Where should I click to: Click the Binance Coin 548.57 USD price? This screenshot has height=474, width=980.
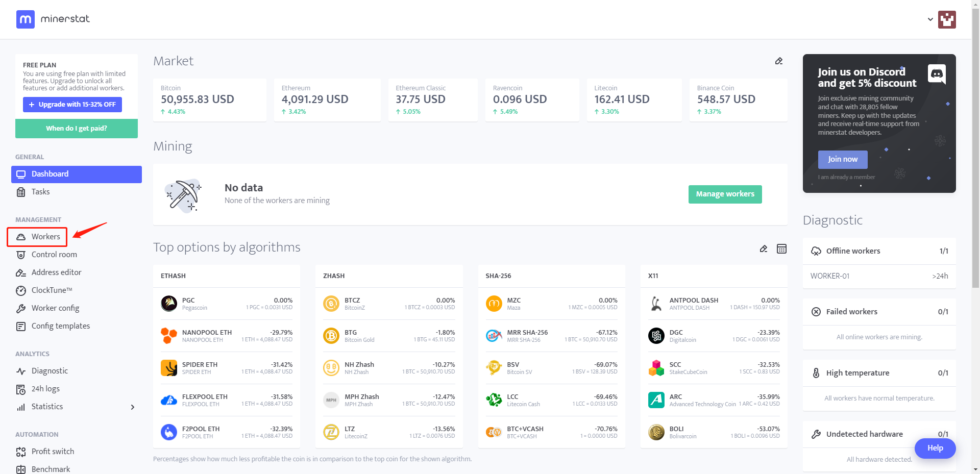pos(726,99)
